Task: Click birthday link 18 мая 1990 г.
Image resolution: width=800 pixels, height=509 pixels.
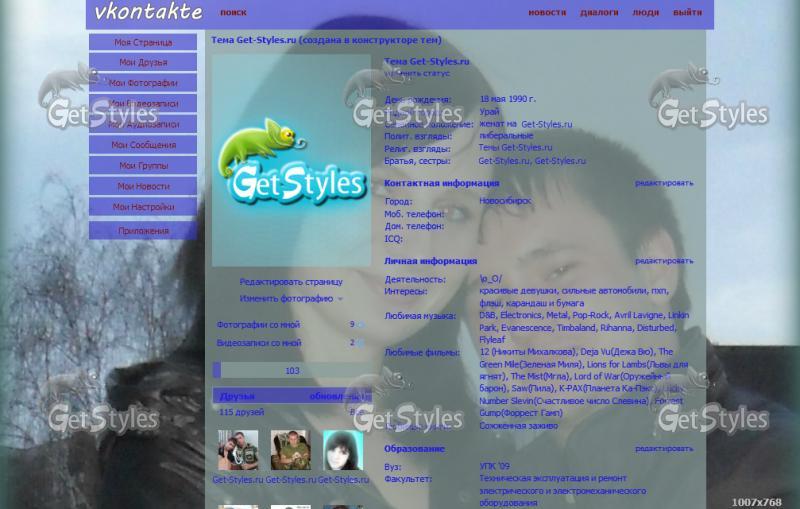Action: (x=508, y=99)
